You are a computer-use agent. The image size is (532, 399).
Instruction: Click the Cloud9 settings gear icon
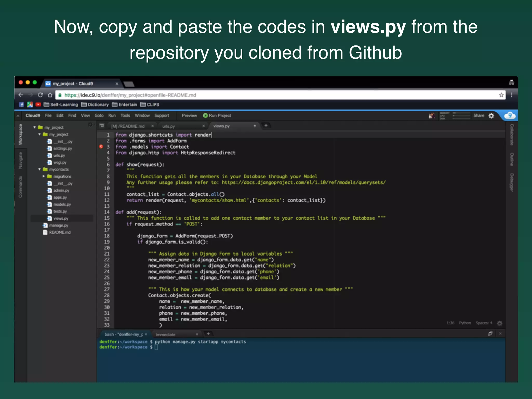(491, 116)
